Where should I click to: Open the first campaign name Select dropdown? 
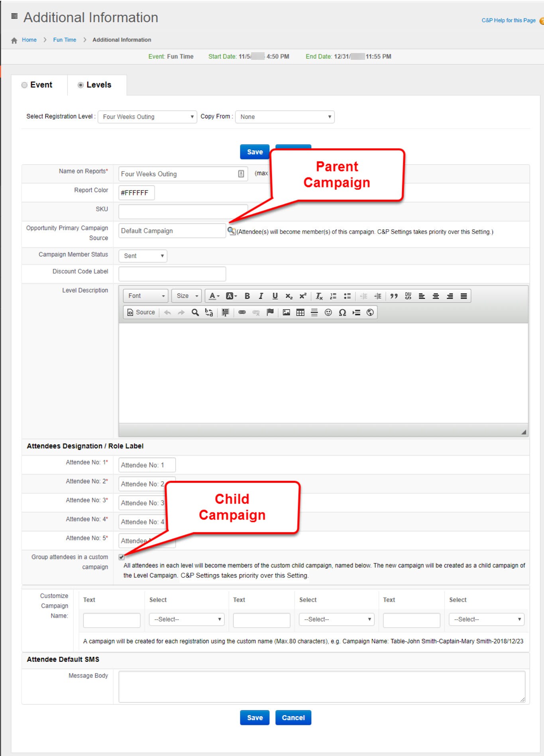click(x=187, y=619)
